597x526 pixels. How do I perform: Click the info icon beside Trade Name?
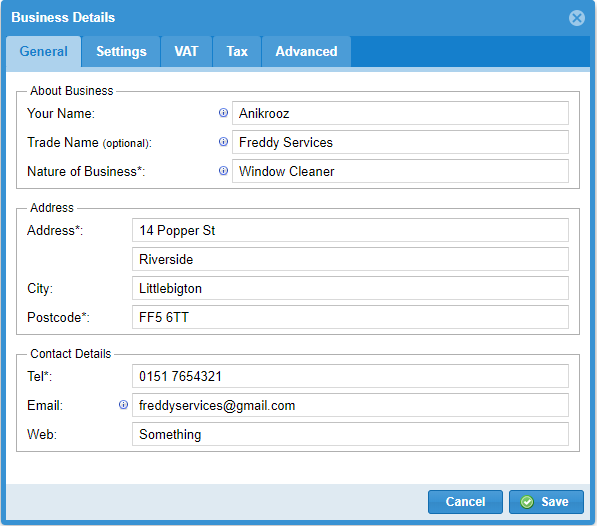(223, 142)
